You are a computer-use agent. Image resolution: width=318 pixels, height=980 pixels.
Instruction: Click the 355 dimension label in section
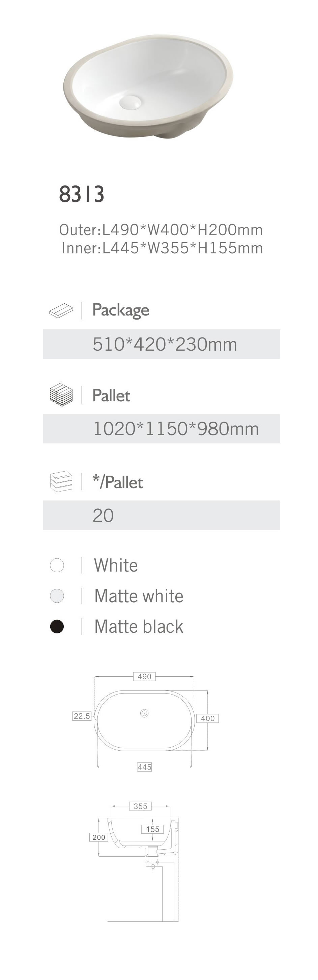[x=141, y=806]
